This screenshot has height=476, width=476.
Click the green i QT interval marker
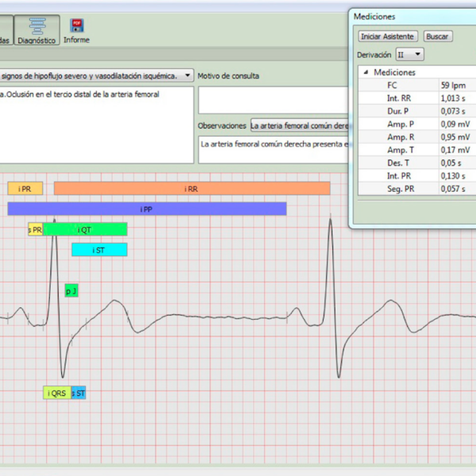[x=86, y=229]
